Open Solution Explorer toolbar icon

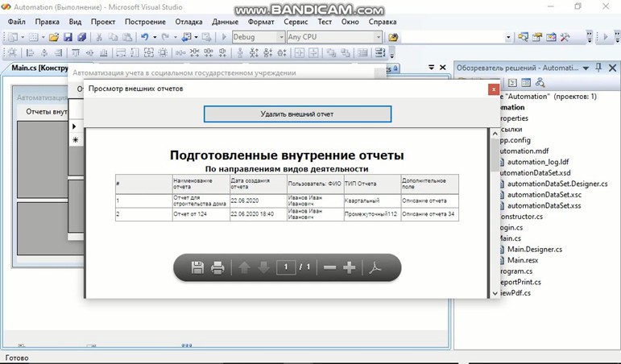[x=524, y=37]
